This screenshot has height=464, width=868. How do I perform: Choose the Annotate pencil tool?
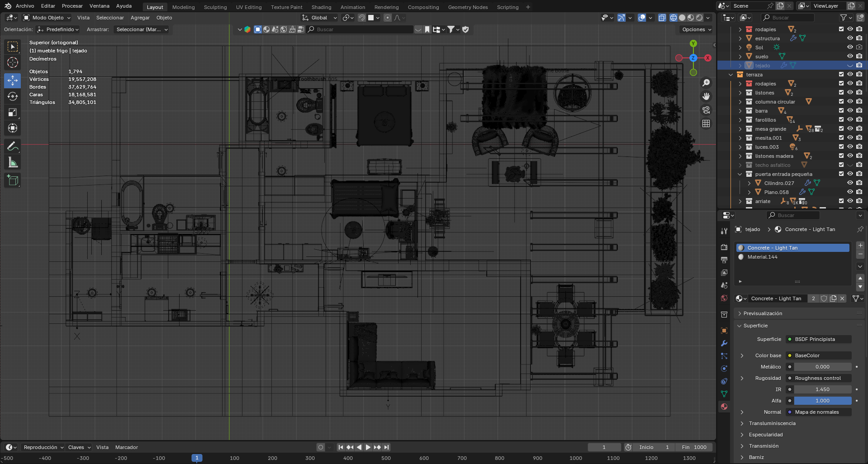(x=13, y=147)
